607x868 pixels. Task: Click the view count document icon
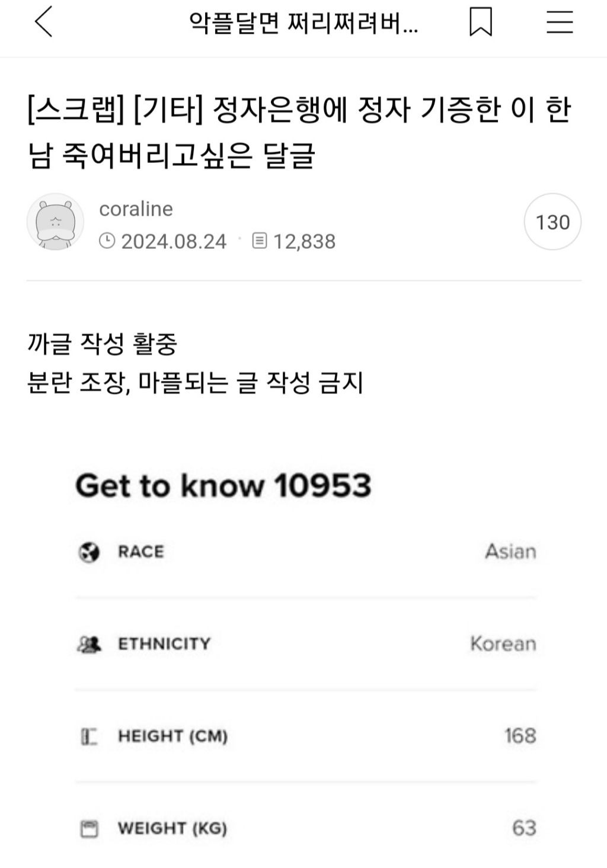click(259, 241)
